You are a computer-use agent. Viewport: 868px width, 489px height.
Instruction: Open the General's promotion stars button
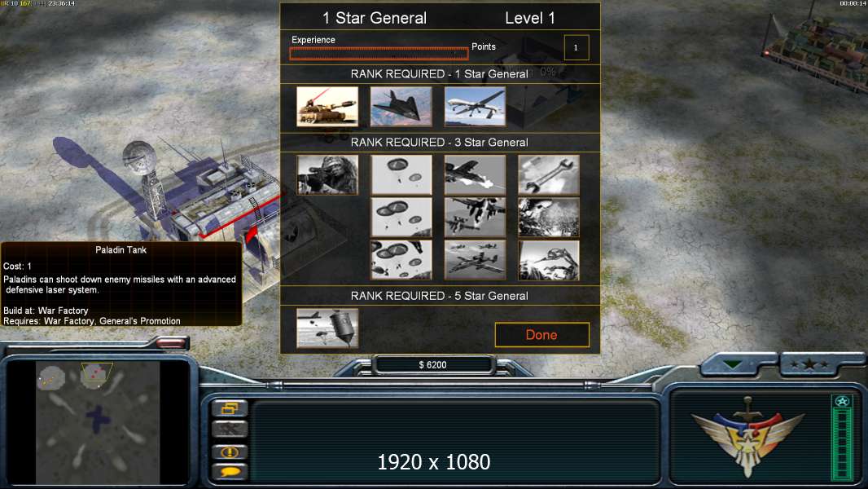pyautogui.click(x=809, y=364)
